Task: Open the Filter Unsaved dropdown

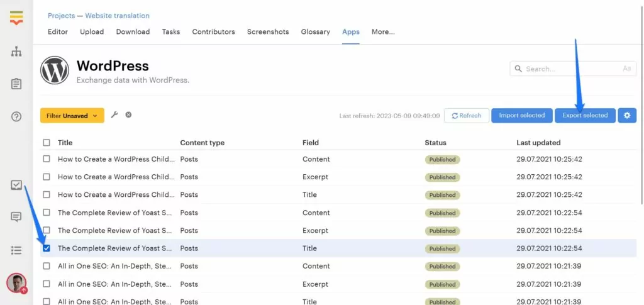Action: pyautogui.click(x=72, y=116)
